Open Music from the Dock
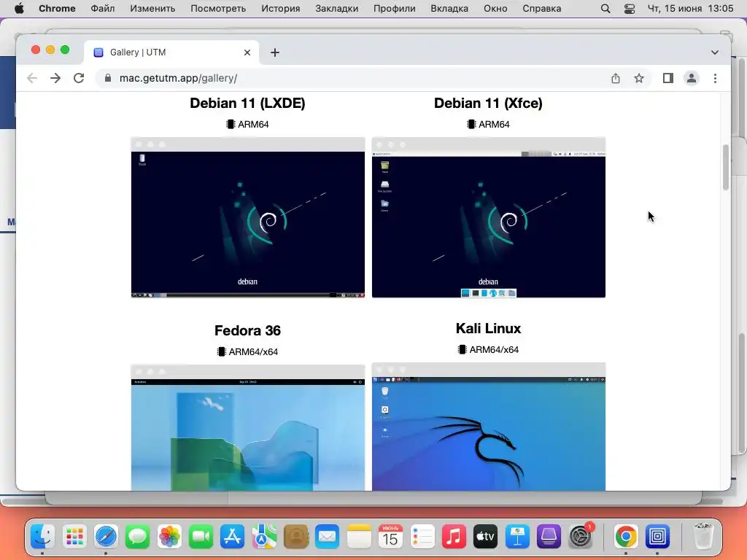 point(454,537)
